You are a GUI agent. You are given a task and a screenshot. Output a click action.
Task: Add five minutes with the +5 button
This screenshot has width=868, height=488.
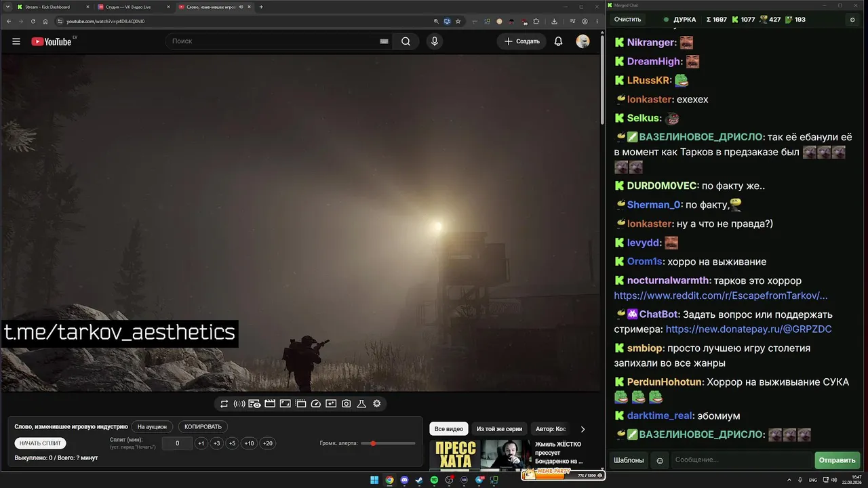tap(232, 443)
